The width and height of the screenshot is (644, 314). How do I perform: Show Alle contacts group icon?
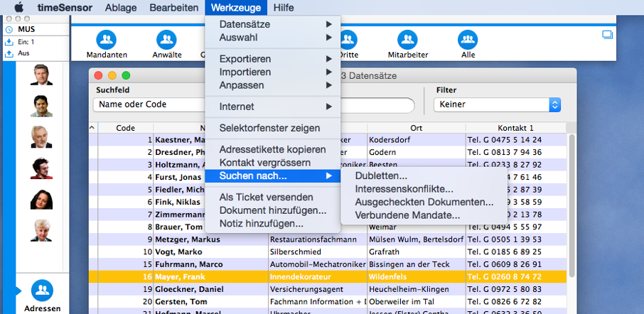click(468, 40)
